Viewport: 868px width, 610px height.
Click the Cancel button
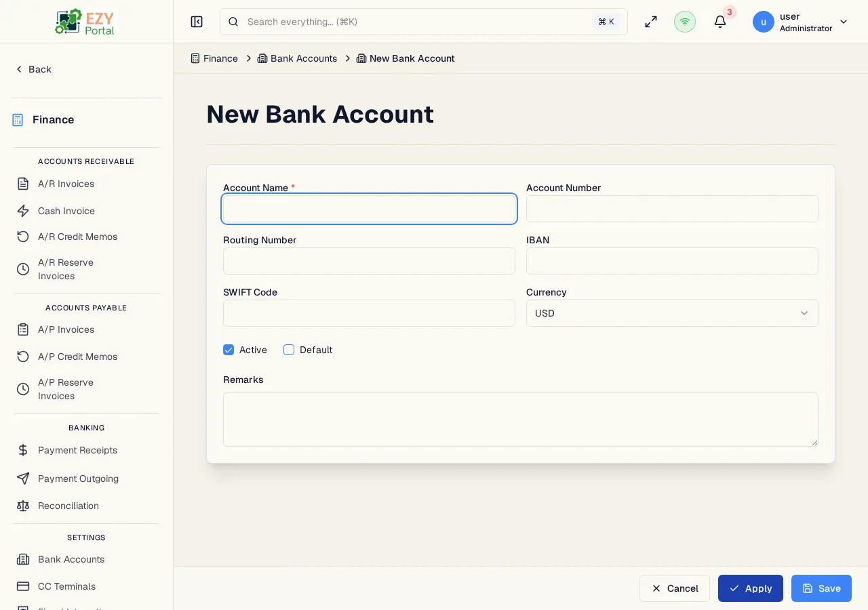(x=675, y=588)
